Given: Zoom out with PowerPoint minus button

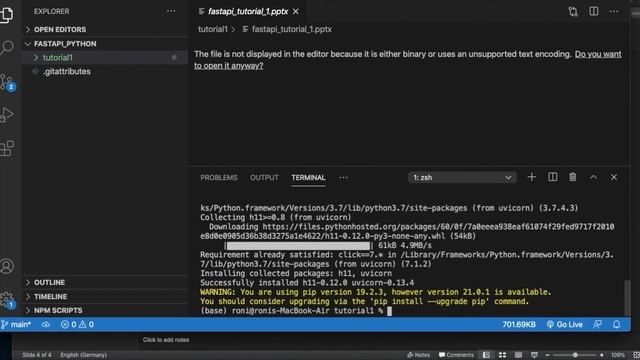Looking at the screenshot, I should coord(548,355).
